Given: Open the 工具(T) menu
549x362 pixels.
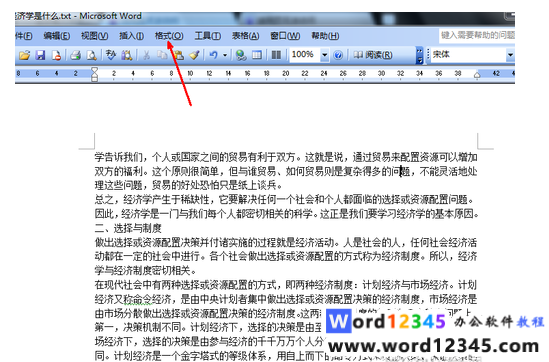Looking at the screenshot, I should [x=208, y=36].
